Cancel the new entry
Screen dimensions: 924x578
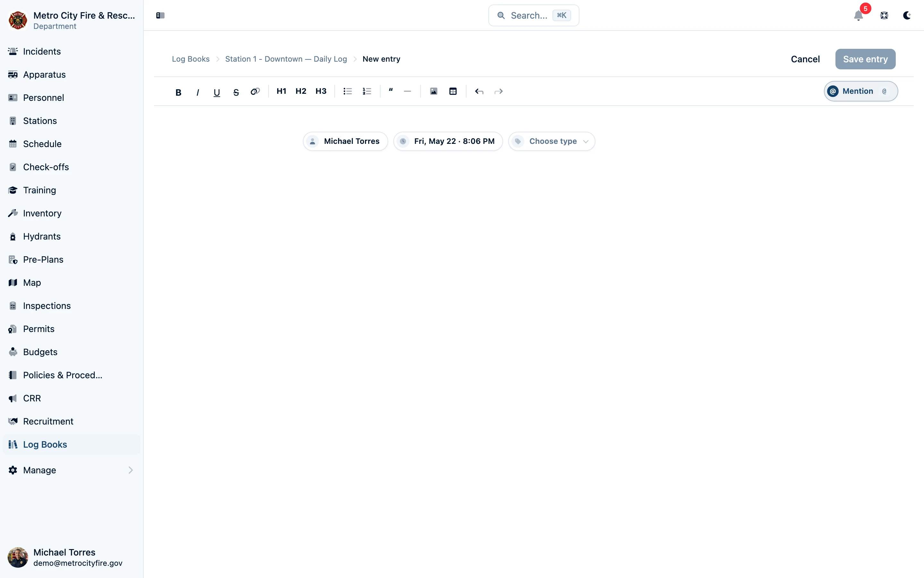805,59
